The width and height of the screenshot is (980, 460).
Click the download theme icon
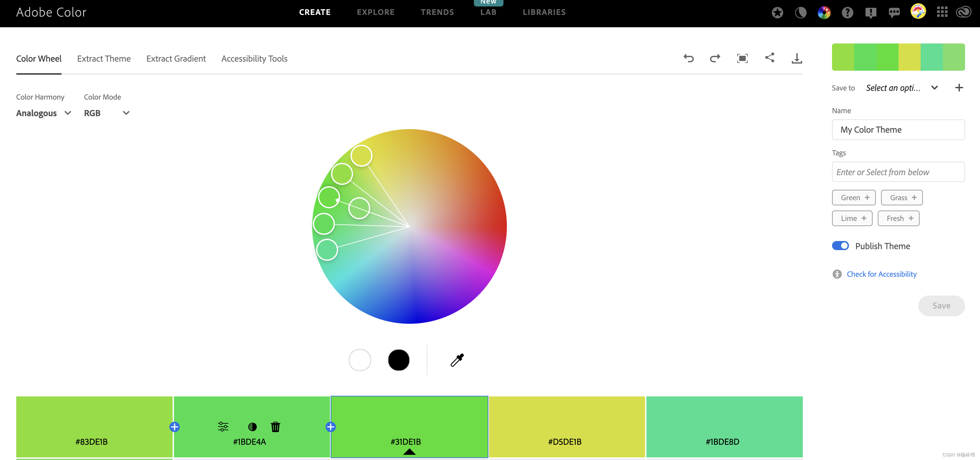click(797, 58)
